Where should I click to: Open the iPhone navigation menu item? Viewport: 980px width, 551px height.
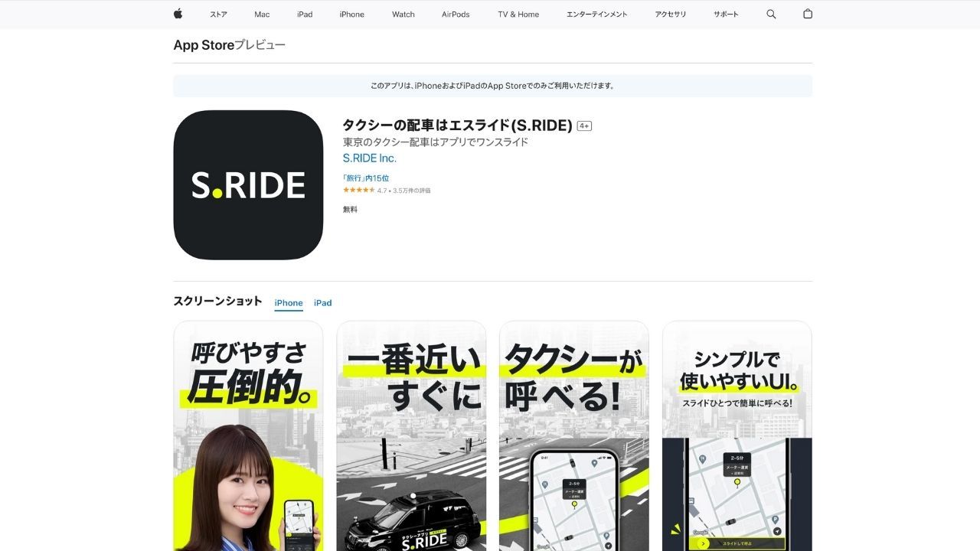coord(352,15)
